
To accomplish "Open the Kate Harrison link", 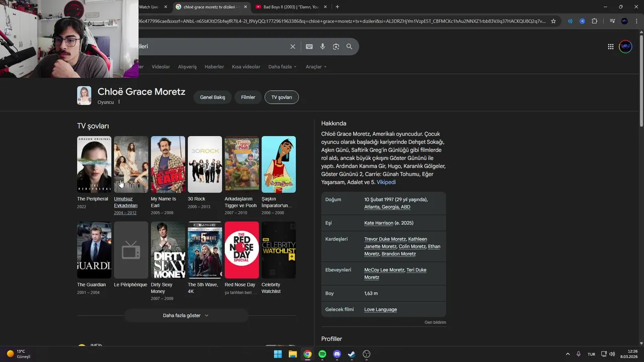I will click(379, 223).
